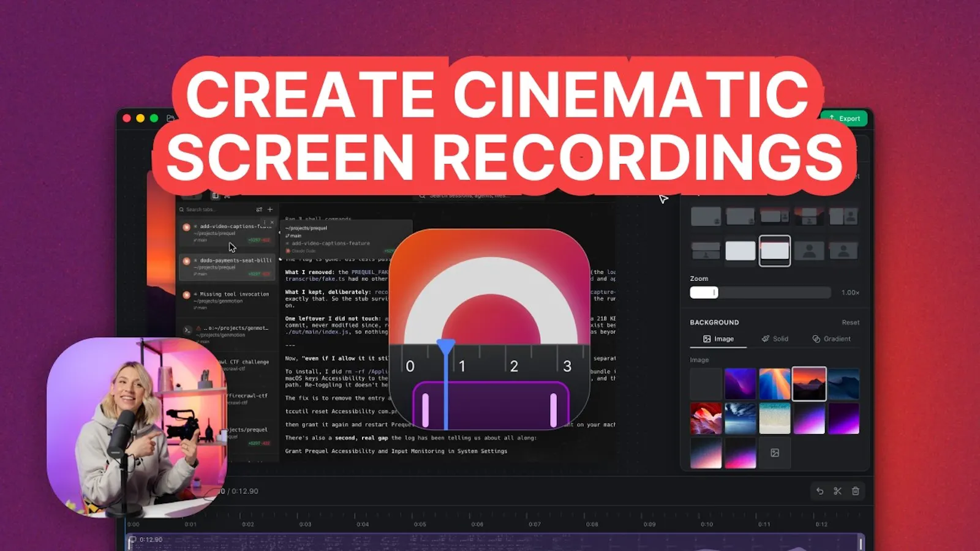Set playhead at 0:09 on timeline
Viewport: 980px width, 551px height.
(x=649, y=524)
